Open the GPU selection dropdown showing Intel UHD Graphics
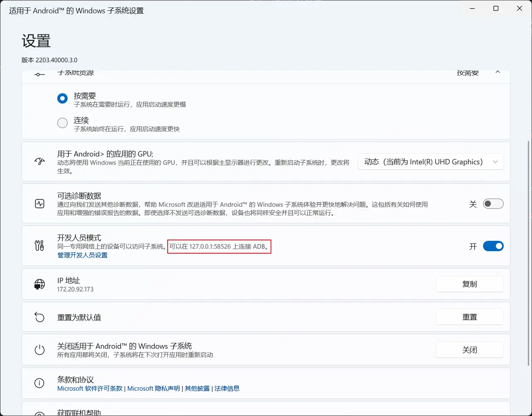The image size is (532, 416). click(x=431, y=162)
